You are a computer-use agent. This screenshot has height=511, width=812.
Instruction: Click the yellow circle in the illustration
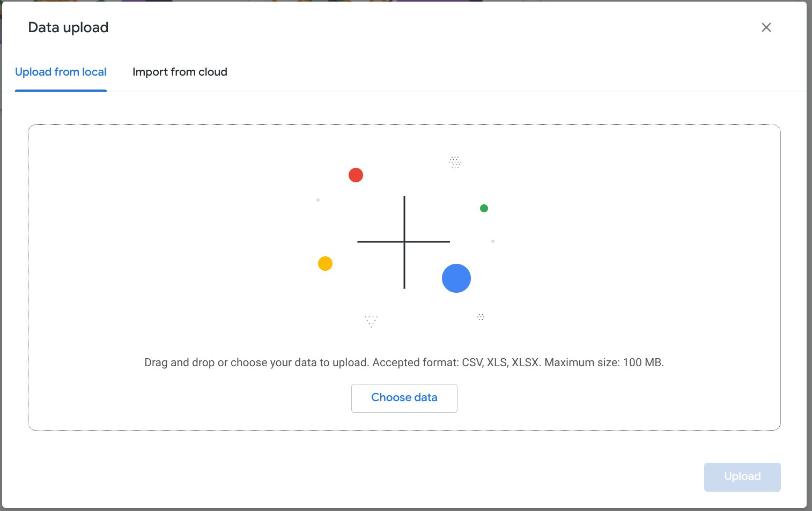[x=325, y=263]
